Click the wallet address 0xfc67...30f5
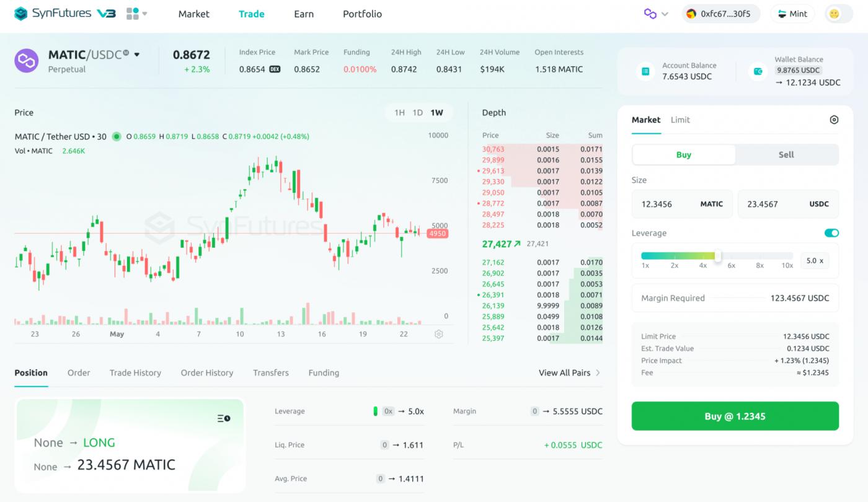The width and height of the screenshot is (868, 502). point(721,14)
